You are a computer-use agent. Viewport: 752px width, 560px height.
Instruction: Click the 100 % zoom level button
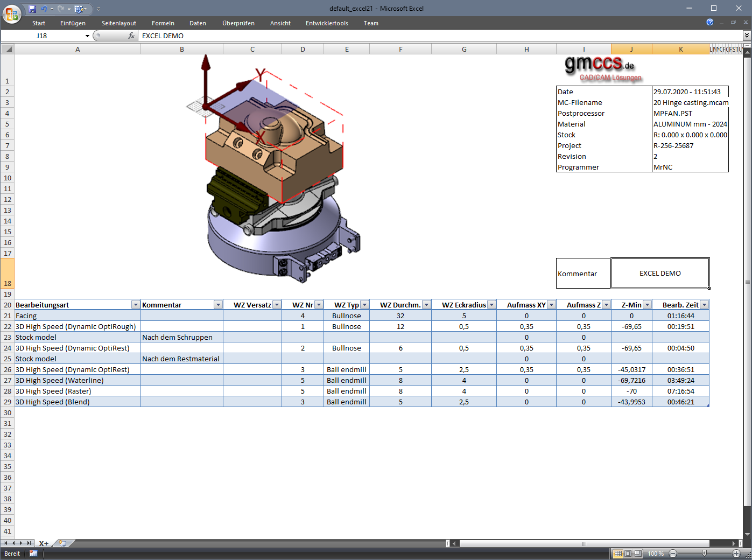pos(656,554)
